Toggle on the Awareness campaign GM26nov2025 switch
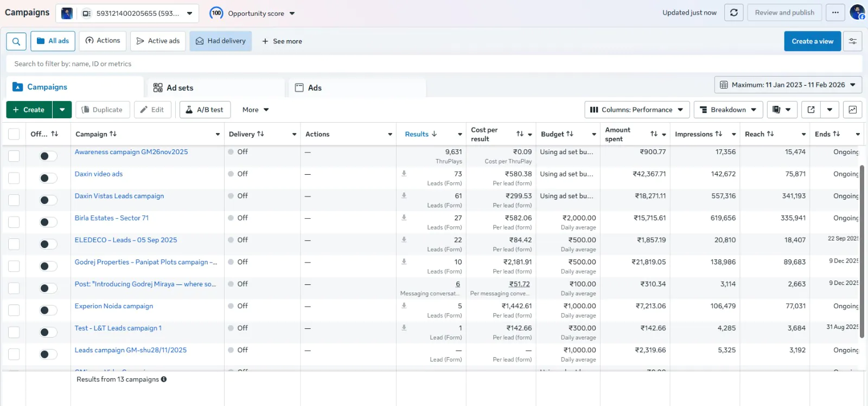 click(x=48, y=156)
